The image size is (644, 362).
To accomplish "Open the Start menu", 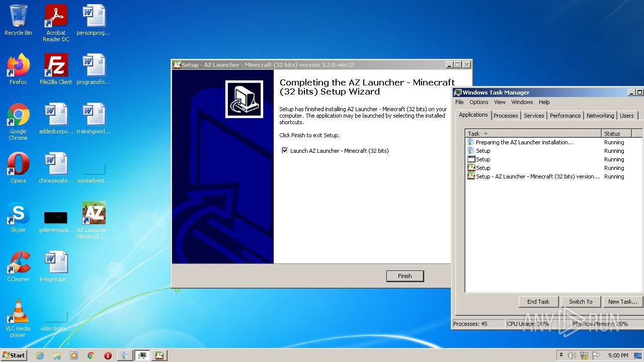I will pyautogui.click(x=14, y=355).
